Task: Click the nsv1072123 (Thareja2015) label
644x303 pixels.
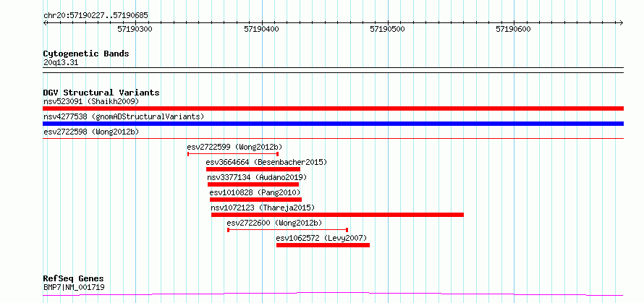Action: point(263,208)
